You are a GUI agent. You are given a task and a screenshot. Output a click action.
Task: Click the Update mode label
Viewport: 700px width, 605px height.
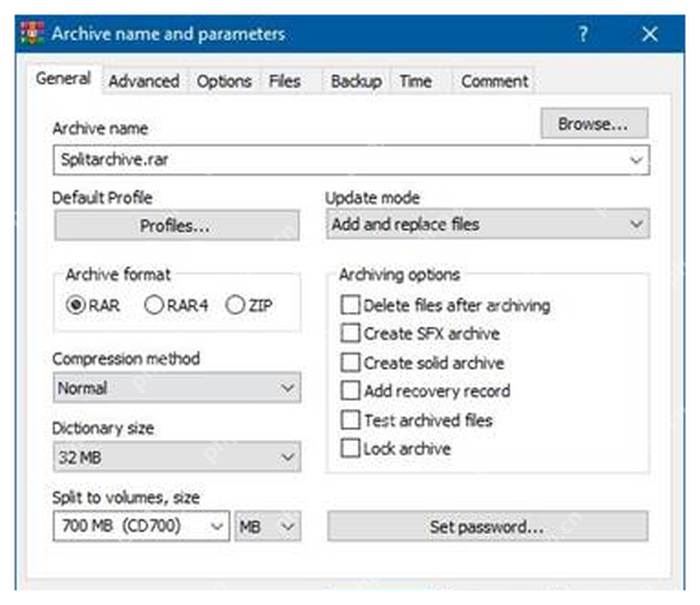point(372,198)
